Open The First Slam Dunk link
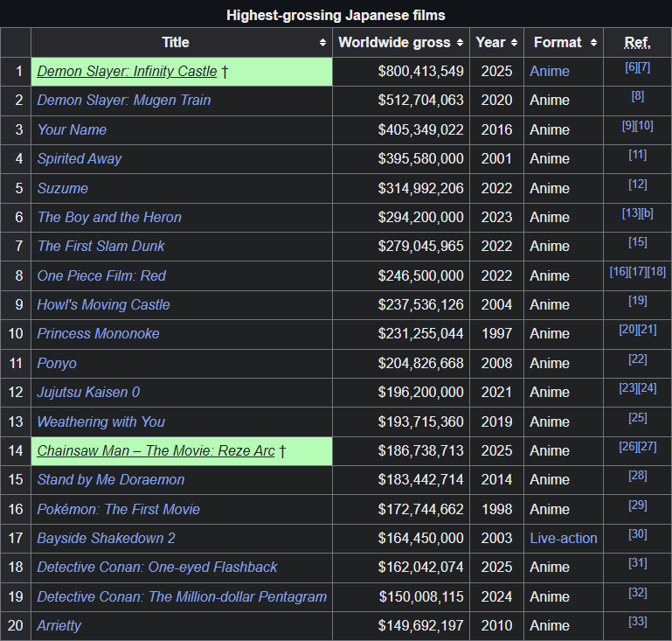 [x=100, y=246]
